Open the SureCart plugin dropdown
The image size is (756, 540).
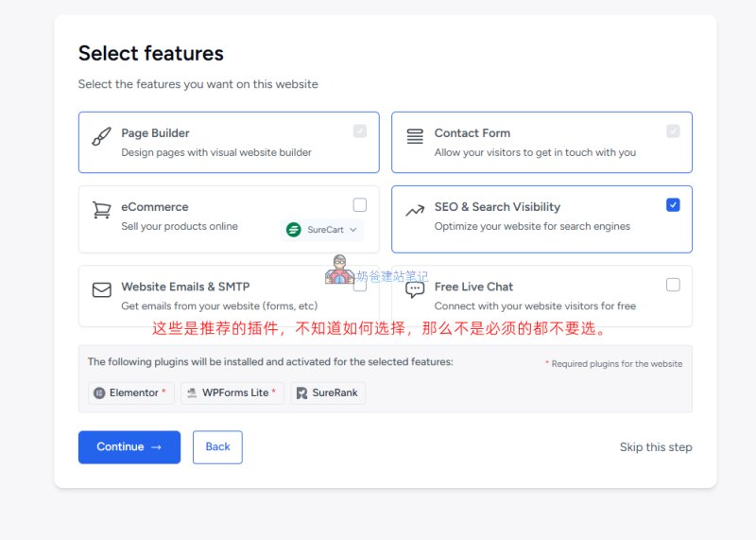321,230
